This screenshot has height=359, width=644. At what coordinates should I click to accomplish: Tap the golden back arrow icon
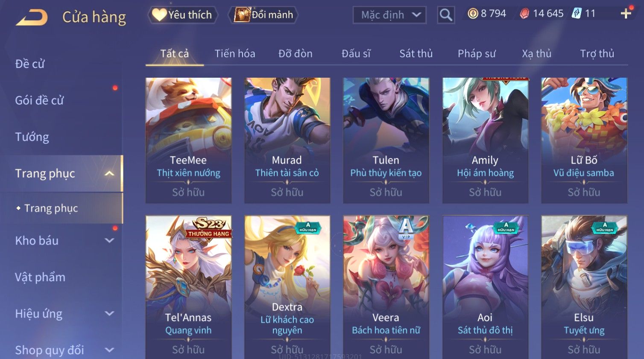[32, 18]
